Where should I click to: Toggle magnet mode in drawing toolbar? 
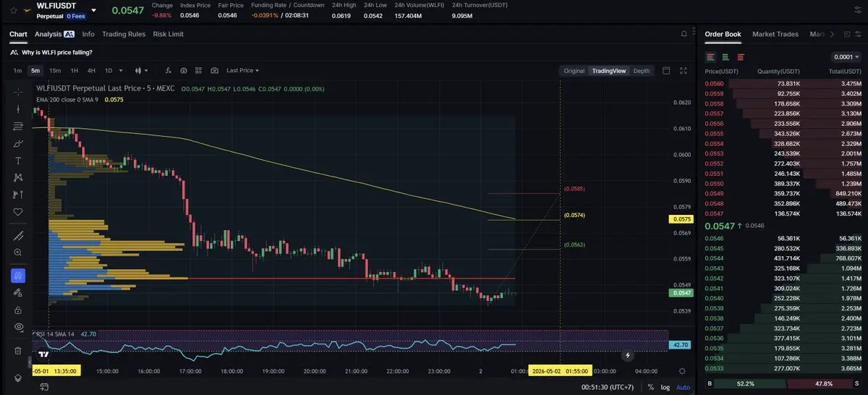click(18, 276)
